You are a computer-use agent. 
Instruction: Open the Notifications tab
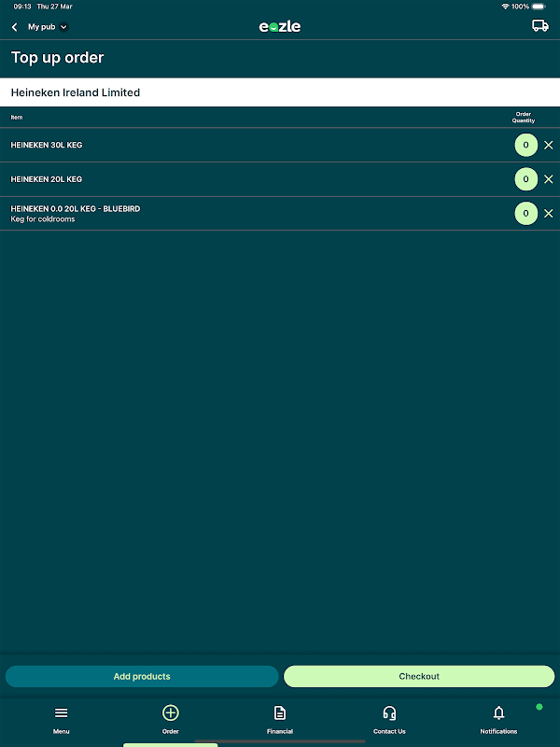pyautogui.click(x=498, y=720)
